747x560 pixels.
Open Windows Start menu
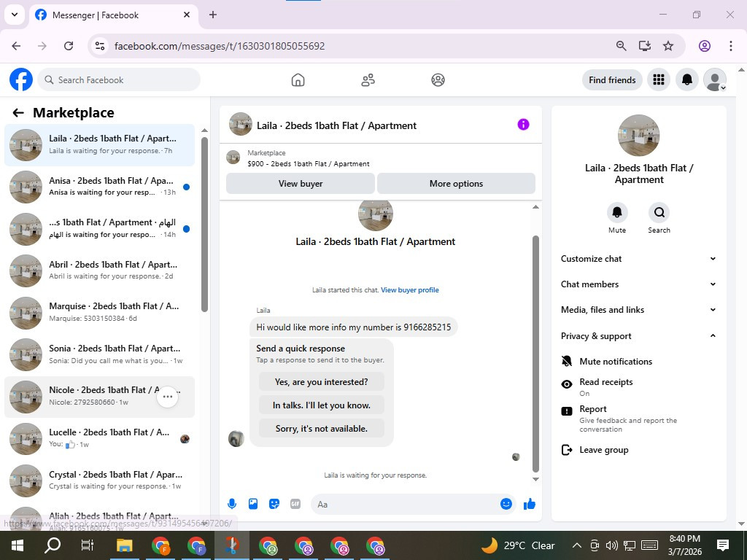coord(18,545)
